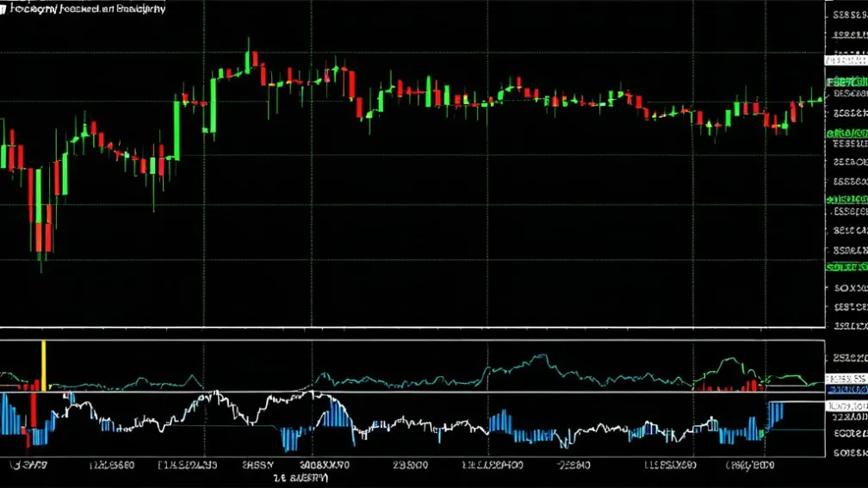Screen dimensions: 868x488
Task: Select the lowest red candle at far left
Action: point(40,236)
